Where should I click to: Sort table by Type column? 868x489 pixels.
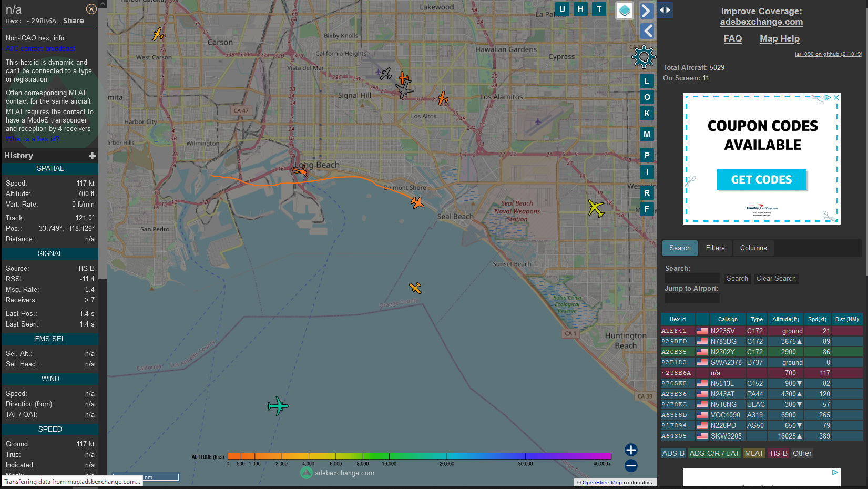[757, 319]
